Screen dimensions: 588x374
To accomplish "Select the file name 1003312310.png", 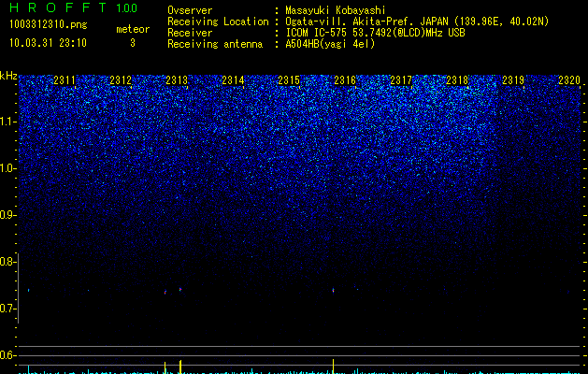I will pos(49,24).
